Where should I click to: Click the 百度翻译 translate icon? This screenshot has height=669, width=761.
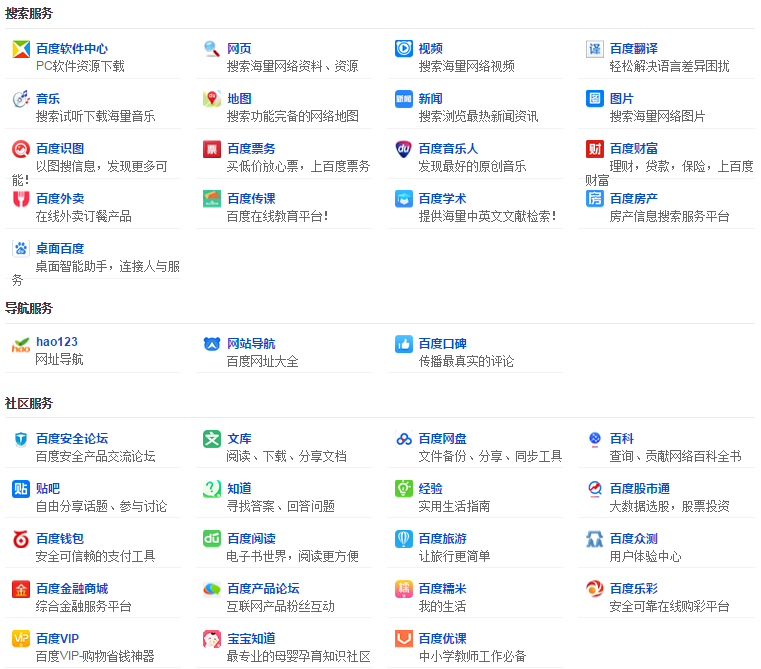coord(595,49)
